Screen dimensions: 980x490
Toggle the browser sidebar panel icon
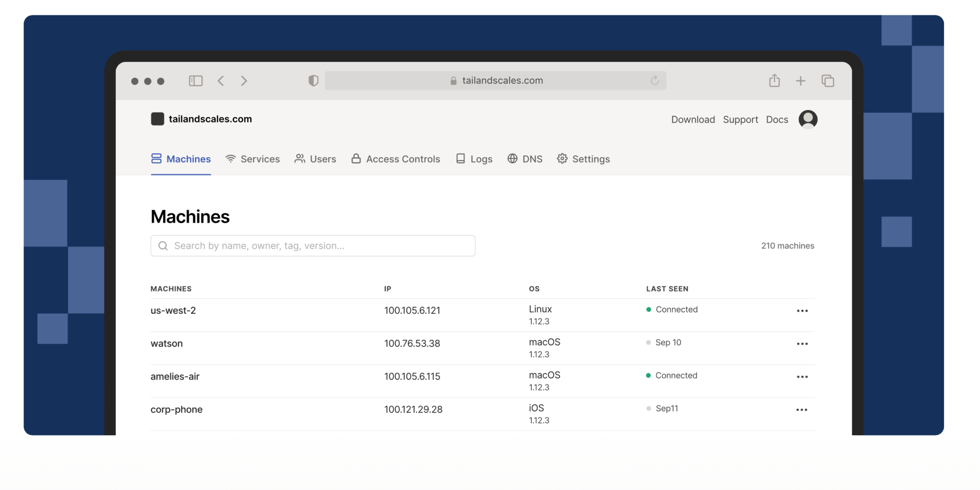(x=196, y=81)
